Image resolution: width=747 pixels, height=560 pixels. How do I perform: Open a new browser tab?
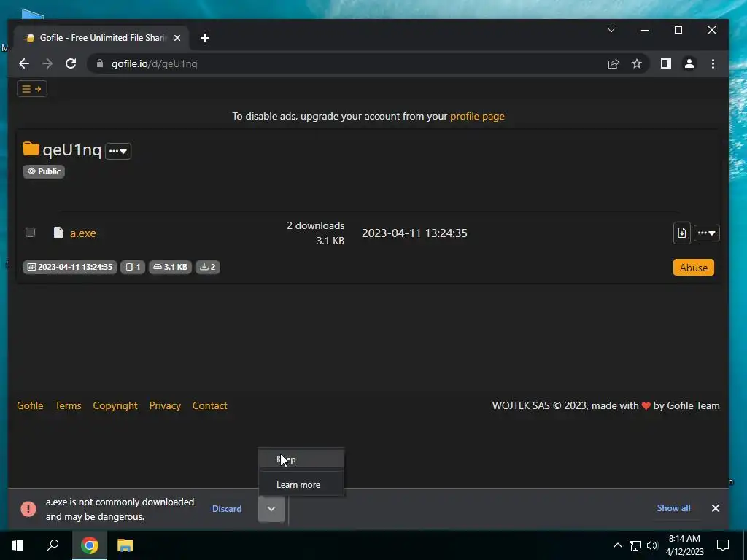point(205,38)
